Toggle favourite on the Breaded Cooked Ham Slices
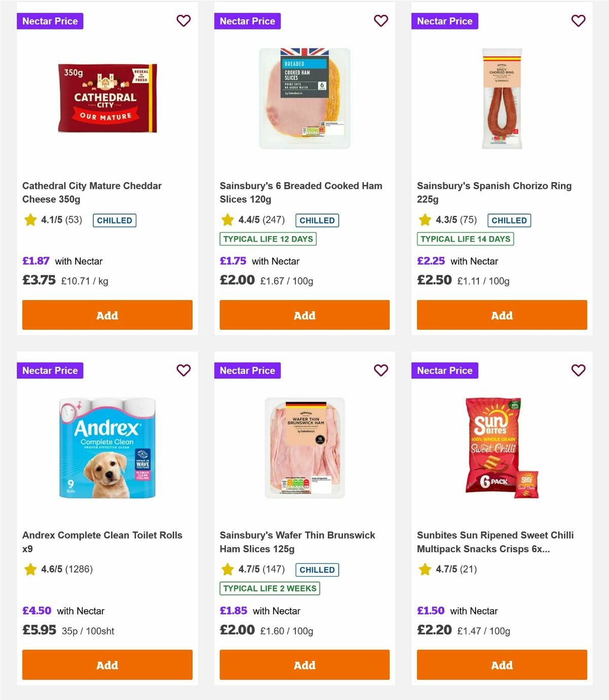Viewport: 609px width, 700px height. point(381,21)
